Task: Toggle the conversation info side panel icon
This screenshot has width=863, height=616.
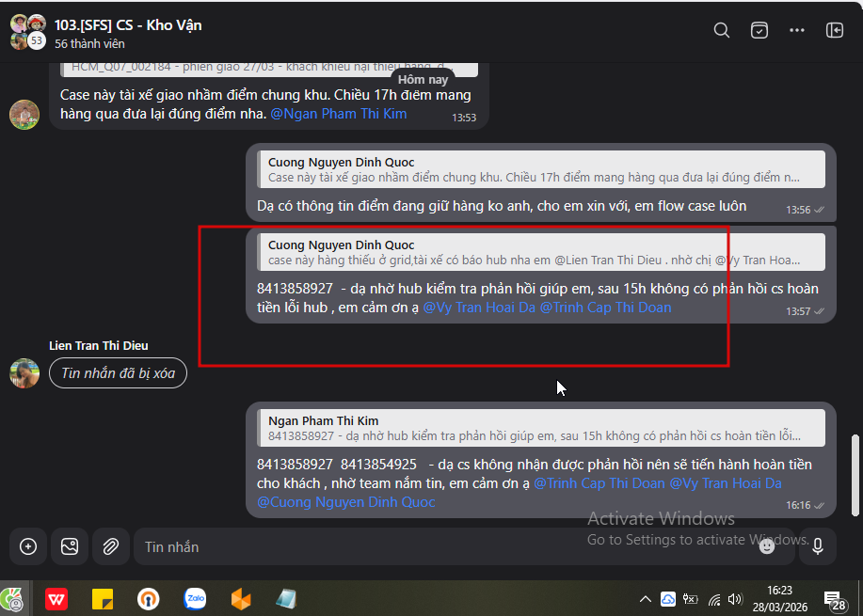Action: coord(835,30)
